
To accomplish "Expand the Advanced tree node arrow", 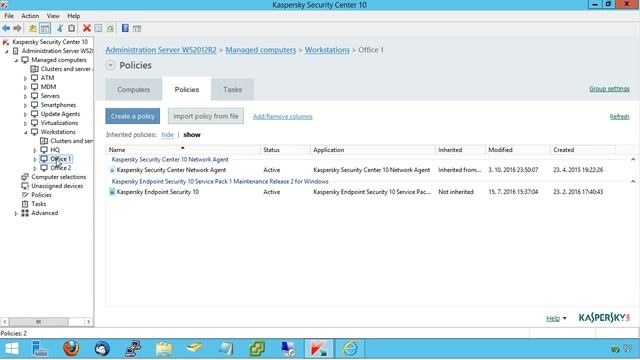I will point(16,213).
